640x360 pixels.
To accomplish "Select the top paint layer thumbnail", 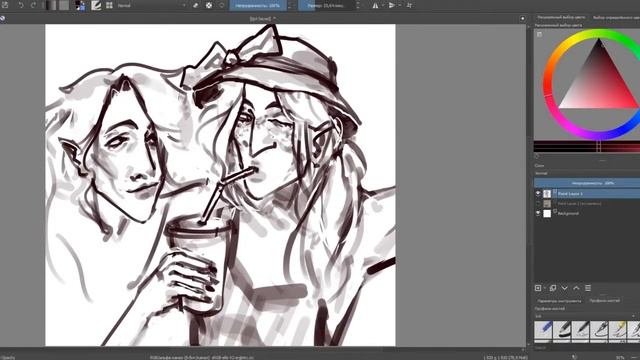I will pos(547,193).
